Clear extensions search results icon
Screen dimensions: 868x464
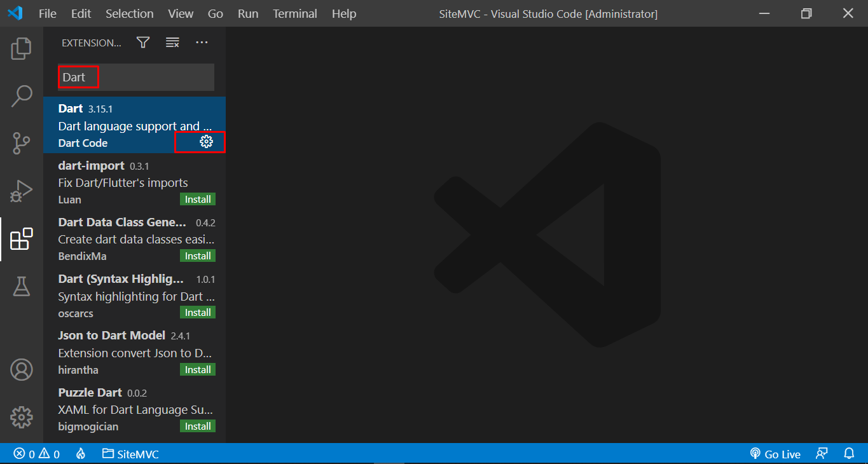point(172,43)
